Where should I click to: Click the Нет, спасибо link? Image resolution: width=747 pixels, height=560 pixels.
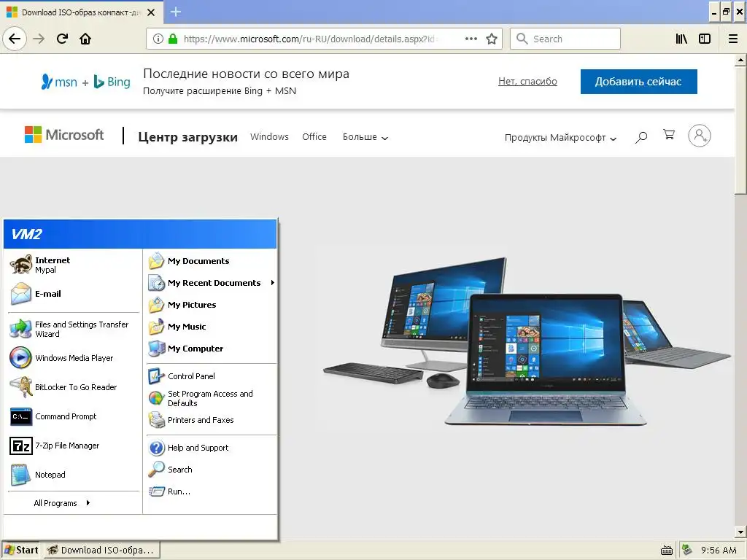(x=527, y=82)
